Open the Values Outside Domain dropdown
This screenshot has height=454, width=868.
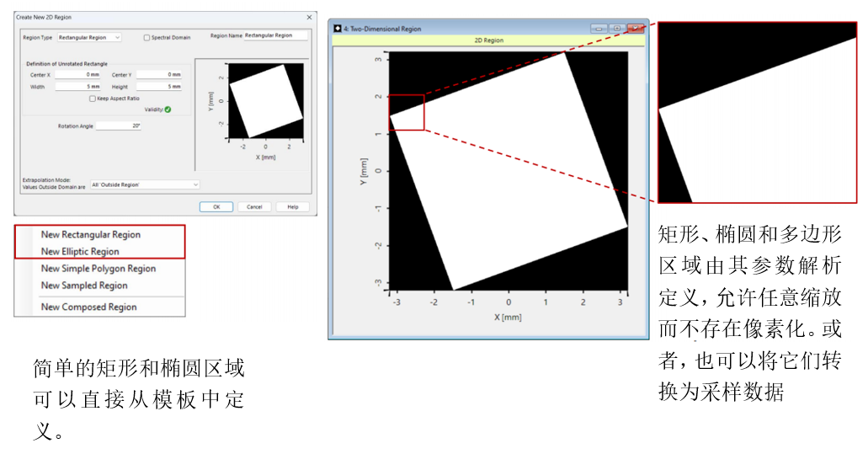coord(145,184)
